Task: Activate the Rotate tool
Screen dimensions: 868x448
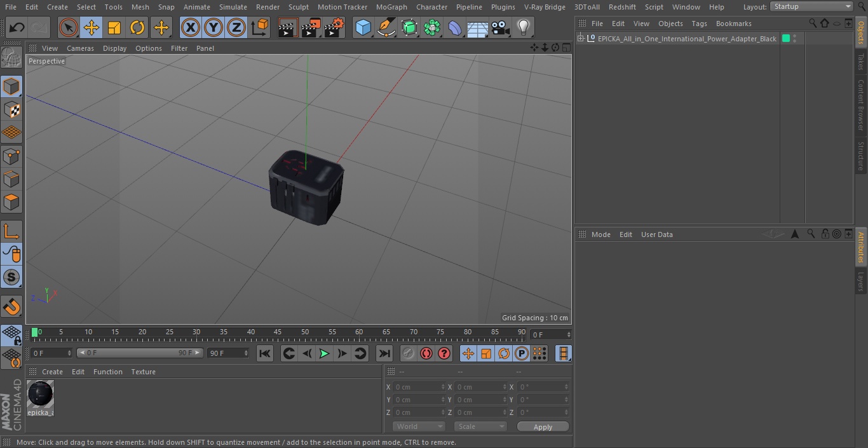Action: (x=137, y=27)
